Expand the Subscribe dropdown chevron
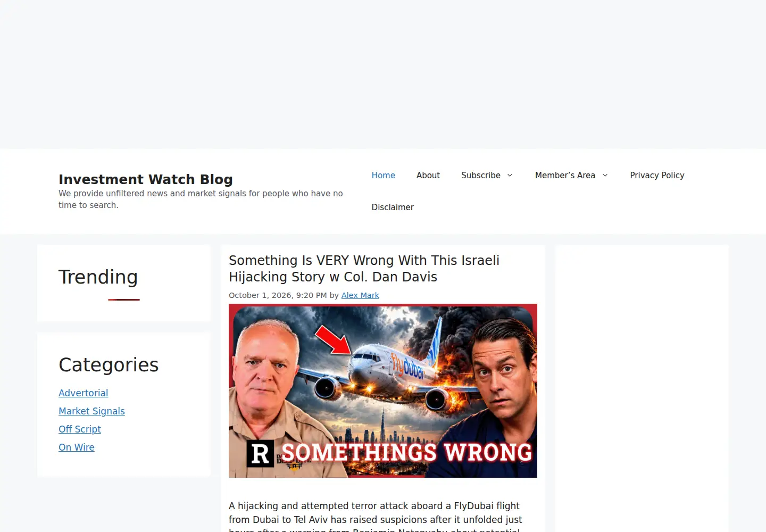This screenshot has width=766, height=532. click(510, 175)
